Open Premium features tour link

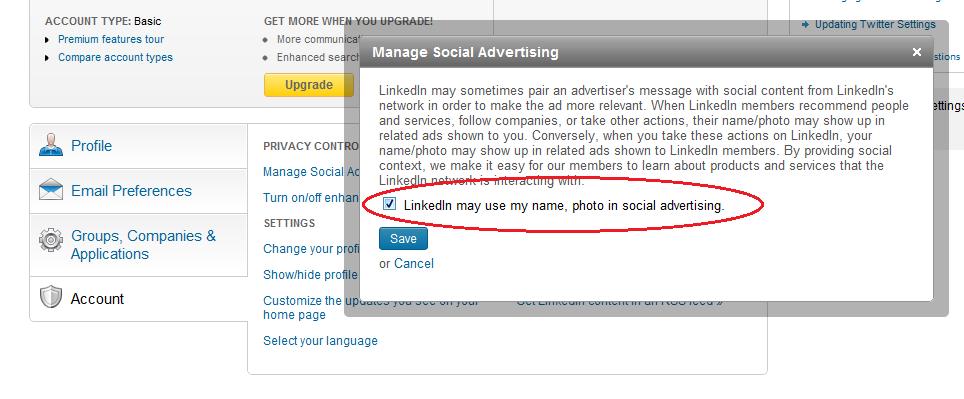[x=111, y=39]
